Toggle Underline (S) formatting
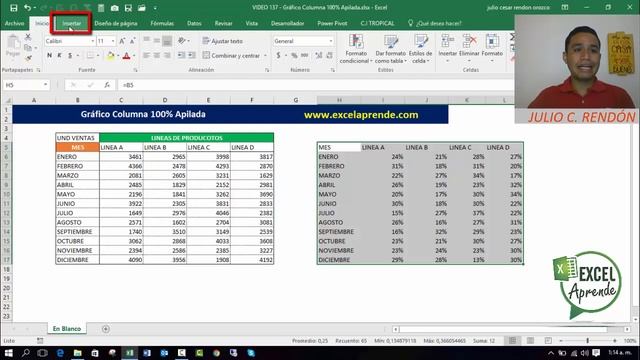640x360 pixels. [70, 55]
